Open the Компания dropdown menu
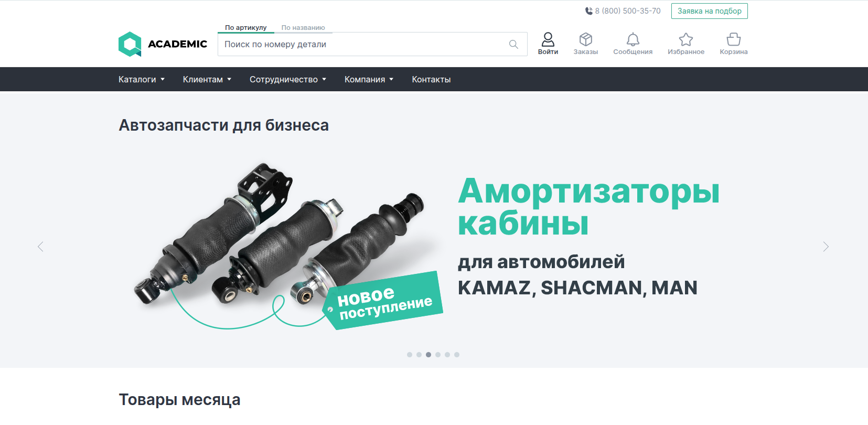 (x=369, y=79)
